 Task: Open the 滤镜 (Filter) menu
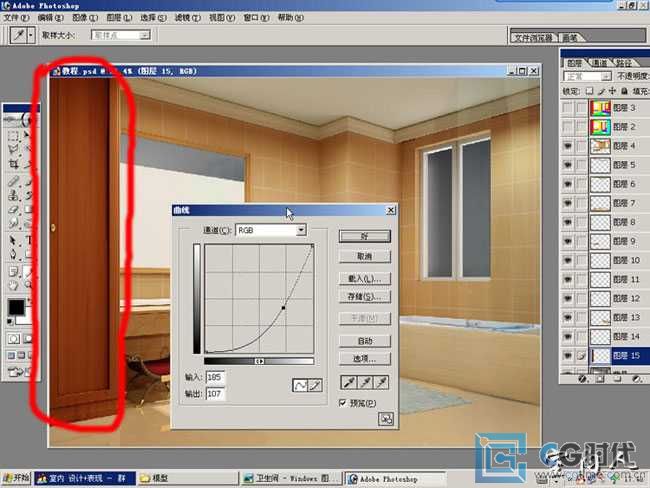(x=187, y=18)
